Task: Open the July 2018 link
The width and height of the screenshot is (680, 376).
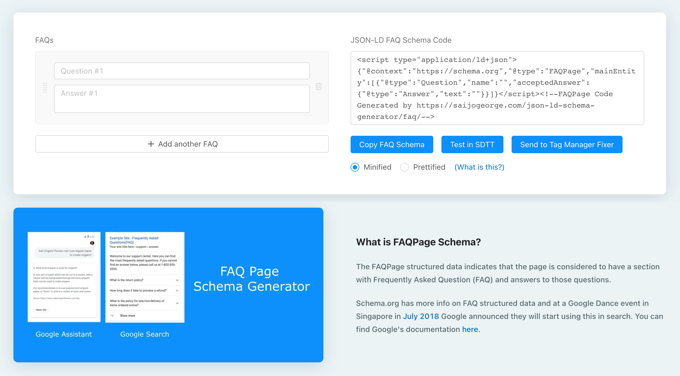Action: (421, 316)
